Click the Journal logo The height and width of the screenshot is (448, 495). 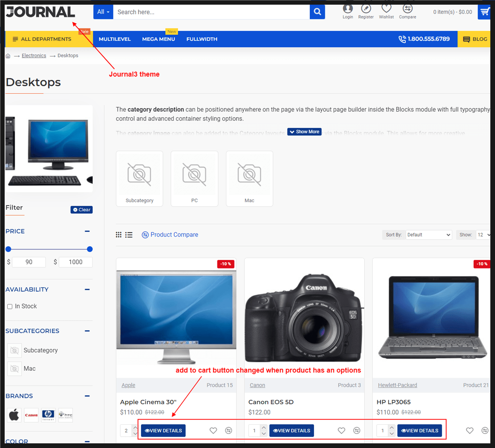coord(40,12)
